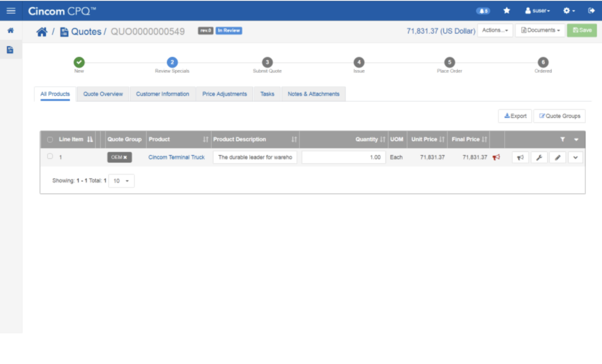Click the Quote Groups button

click(x=560, y=116)
